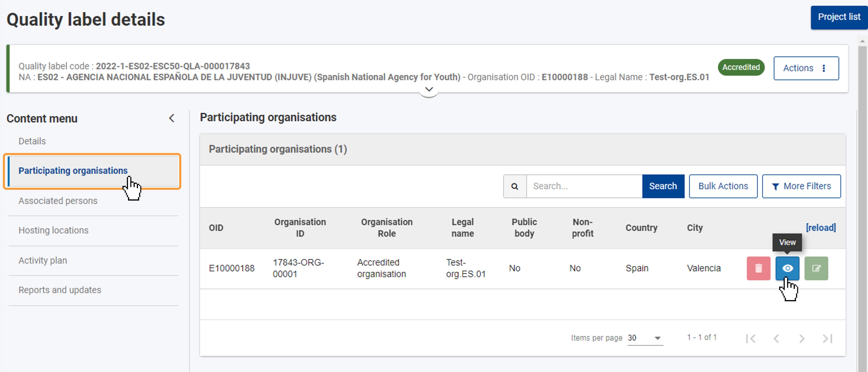Open Reports and updates section
The height and width of the screenshot is (372, 868).
(60, 290)
